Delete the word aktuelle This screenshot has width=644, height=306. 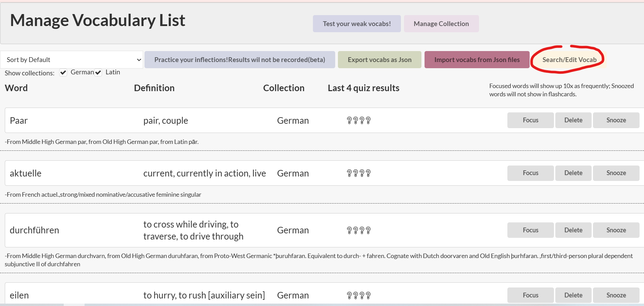(x=573, y=173)
